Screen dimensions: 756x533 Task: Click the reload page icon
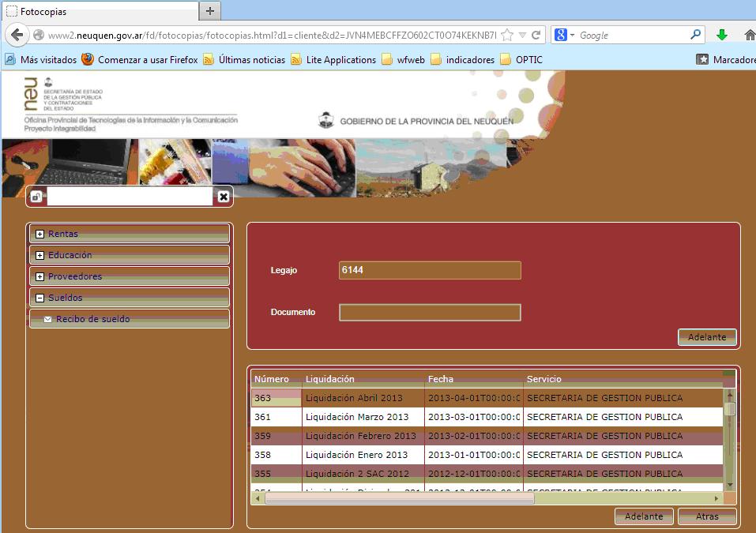(536, 35)
